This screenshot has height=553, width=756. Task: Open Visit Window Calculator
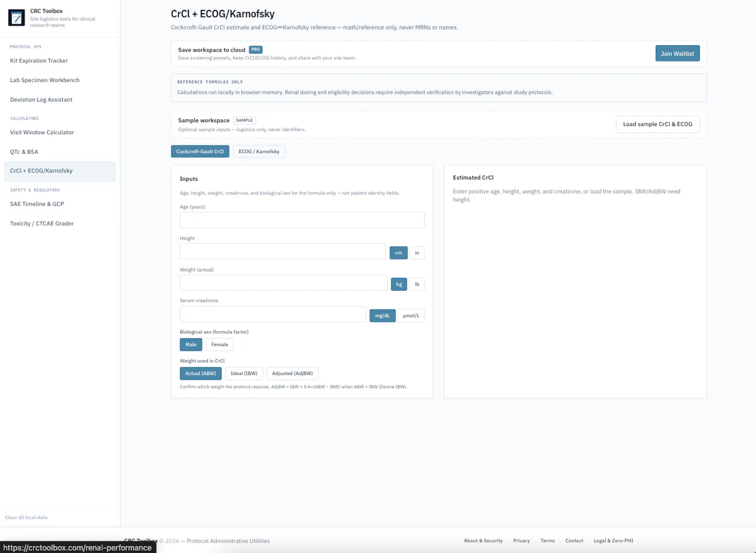42,132
